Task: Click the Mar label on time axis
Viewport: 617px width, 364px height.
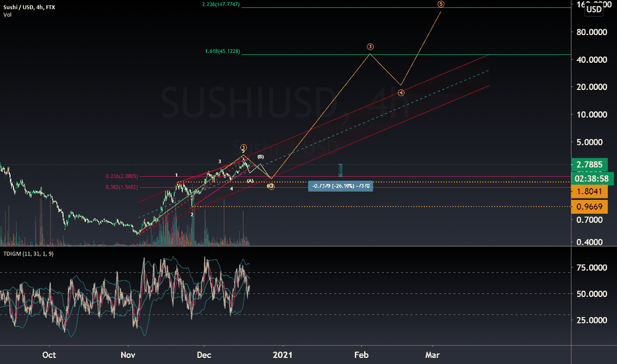Action: click(x=432, y=355)
